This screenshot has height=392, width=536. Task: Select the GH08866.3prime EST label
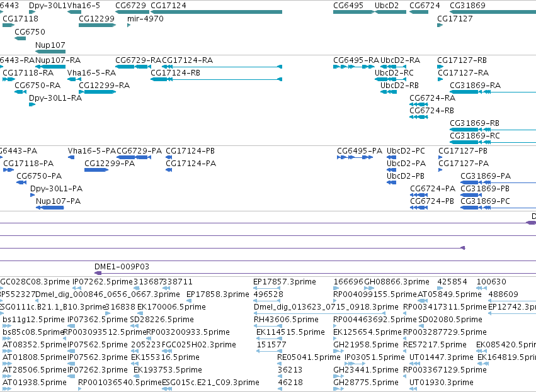(397, 282)
